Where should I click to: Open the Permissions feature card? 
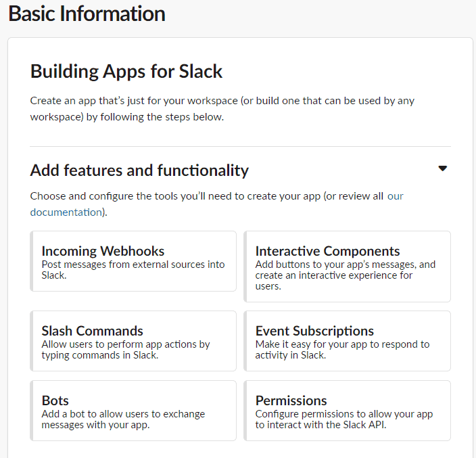[x=348, y=411]
